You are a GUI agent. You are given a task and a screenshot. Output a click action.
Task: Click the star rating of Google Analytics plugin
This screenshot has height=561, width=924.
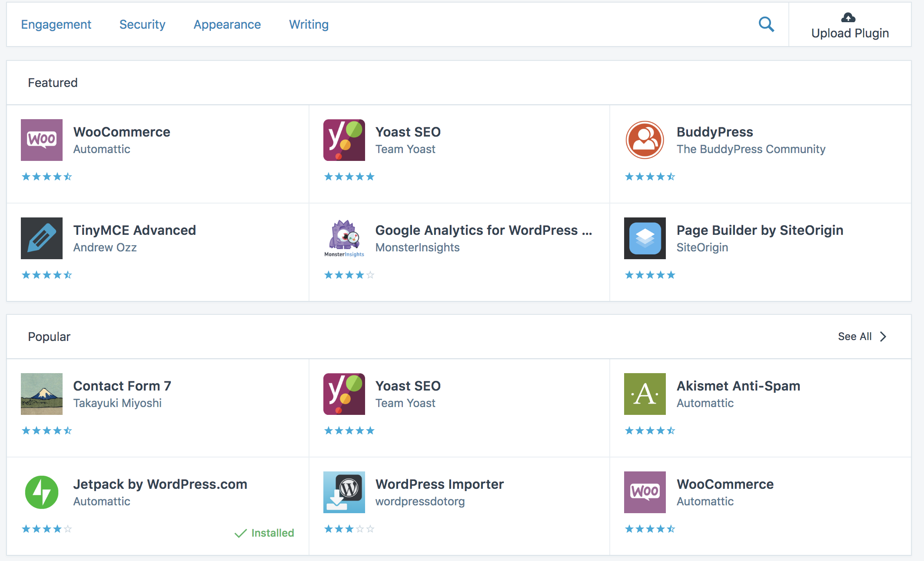pyautogui.click(x=349, y=275)
